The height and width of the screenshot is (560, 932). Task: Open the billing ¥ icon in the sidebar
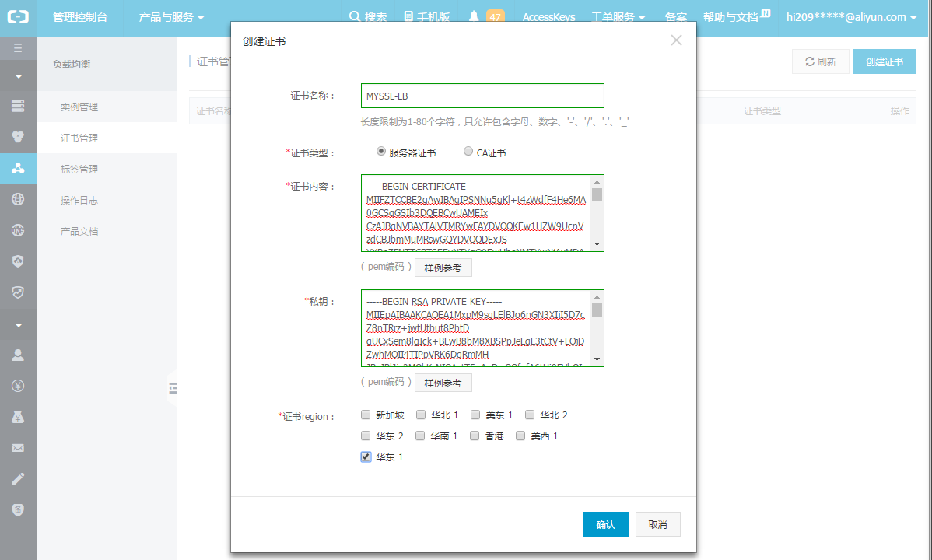(x=19, y=387)
